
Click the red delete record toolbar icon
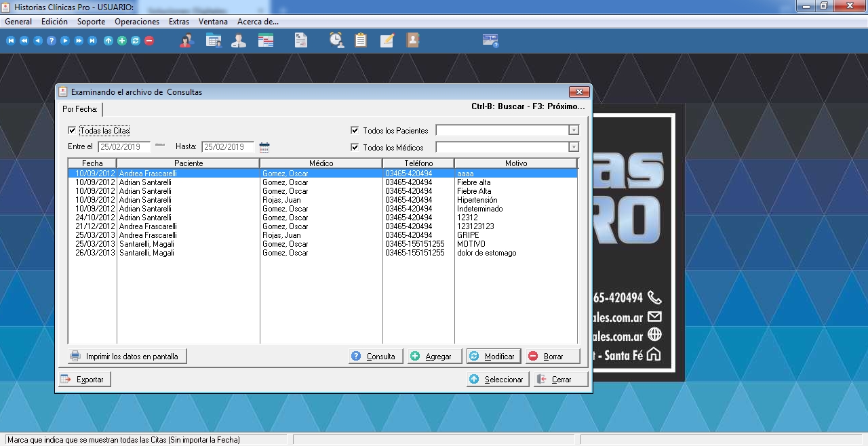pos(149,41)
